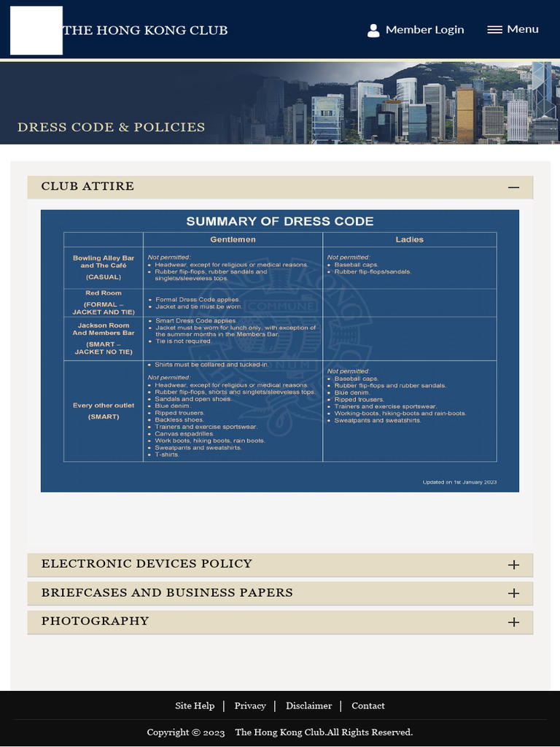Expand Electronic Devices Policy plus icon
560x747 pixels.
(513, 565)
